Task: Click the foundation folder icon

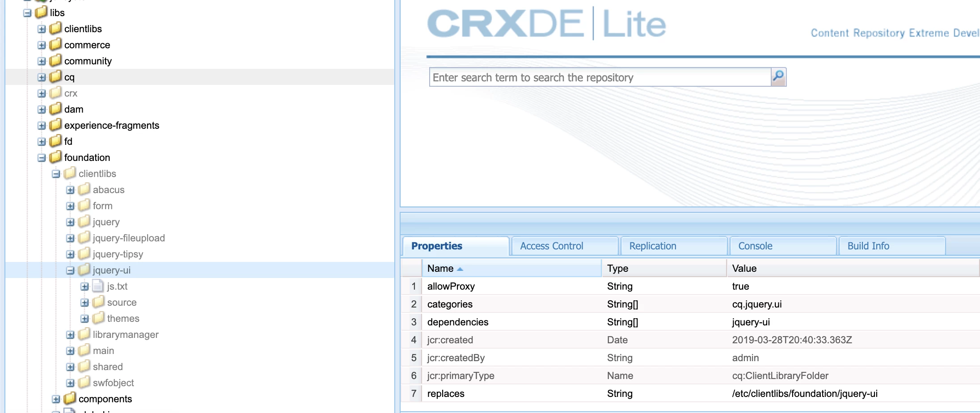Action: (55, 157)
